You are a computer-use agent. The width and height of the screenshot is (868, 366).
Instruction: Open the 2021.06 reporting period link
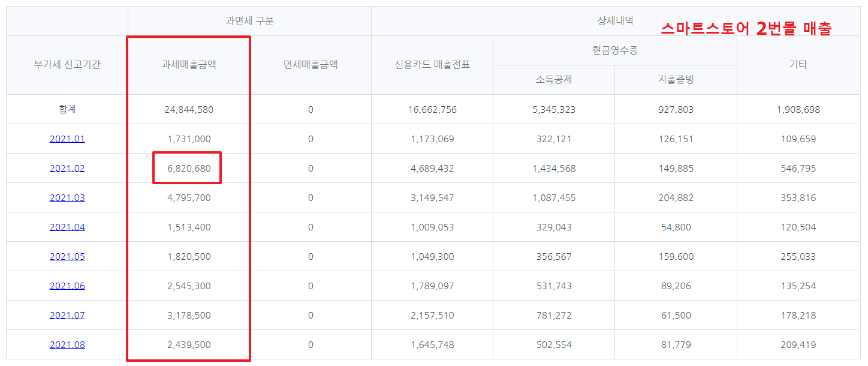(67, 286)
